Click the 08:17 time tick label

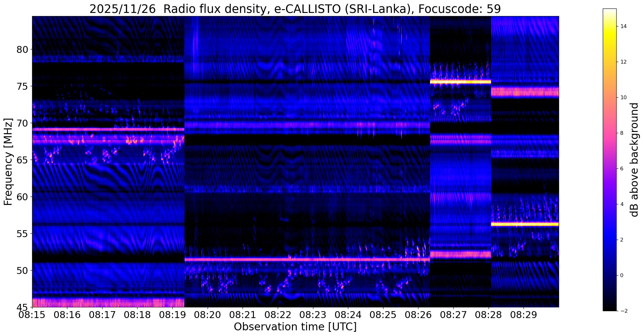[x=103, y=315]
